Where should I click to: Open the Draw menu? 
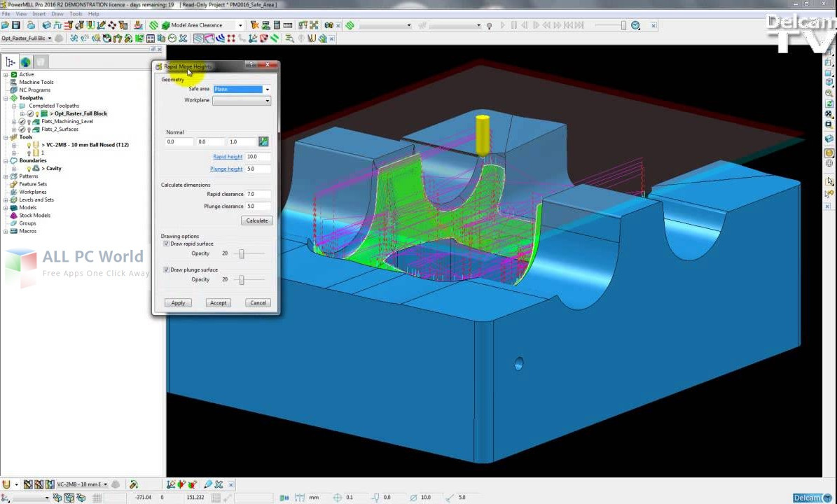[58, 13]
